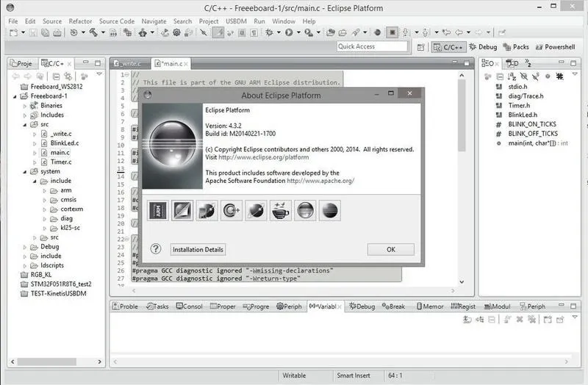The height and width of the screenshot is (385, 588).
Task: Click the editor scroll-down arrow
Action: click(x=462, y=282)
